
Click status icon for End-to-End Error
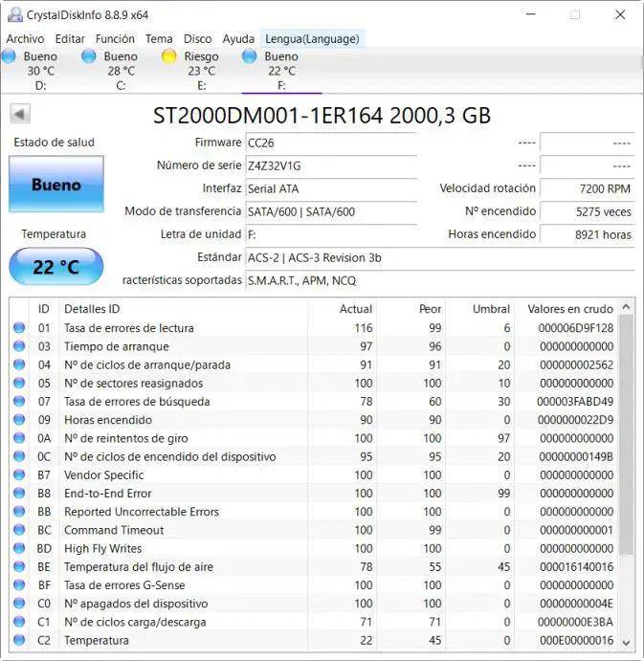(19, 493)
